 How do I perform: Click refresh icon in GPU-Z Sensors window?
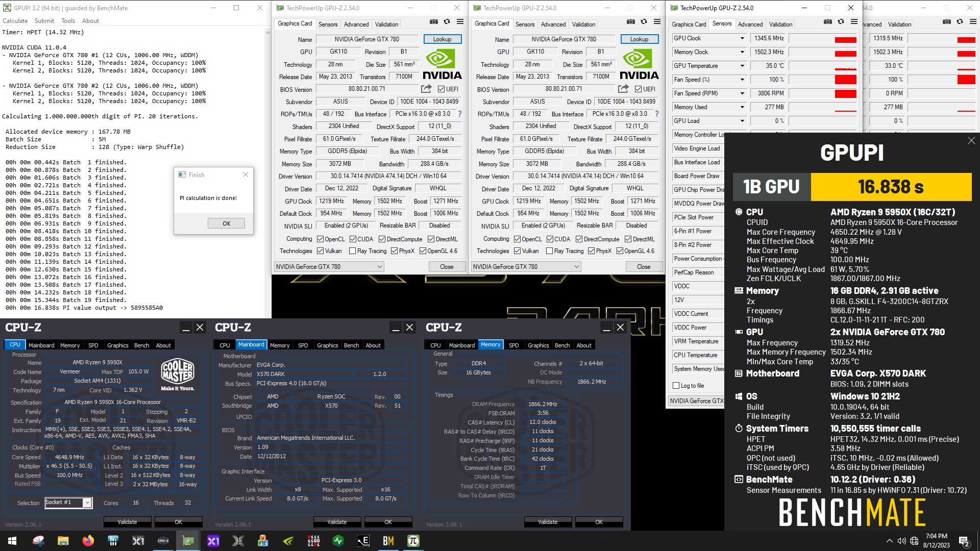pos(841,22)
